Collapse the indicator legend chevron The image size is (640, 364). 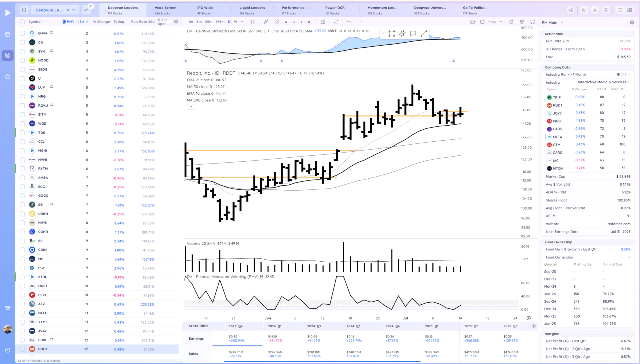tap(191, 107)
